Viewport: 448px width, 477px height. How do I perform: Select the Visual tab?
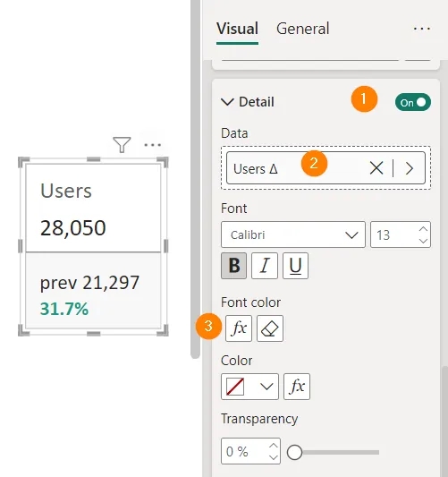[x=237, y=29]
